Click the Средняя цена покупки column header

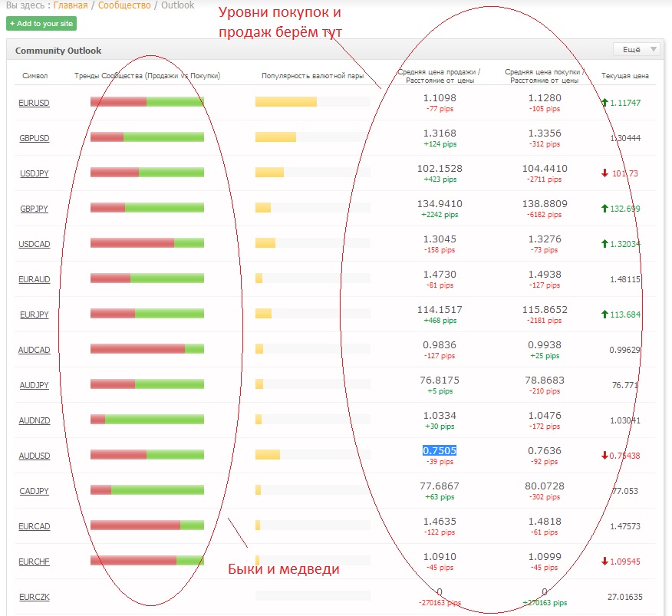pyautogui.click(x=545, y=76)
